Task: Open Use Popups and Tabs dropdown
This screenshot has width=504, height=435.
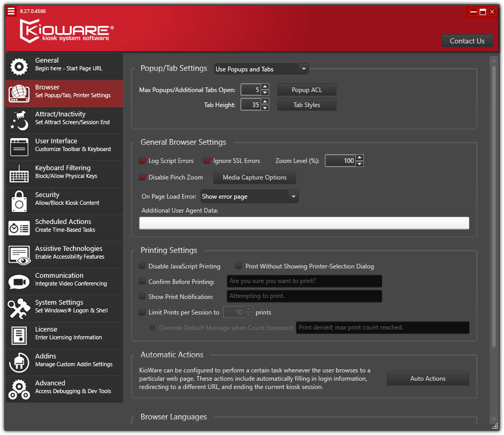Action: tap(262, 69)
